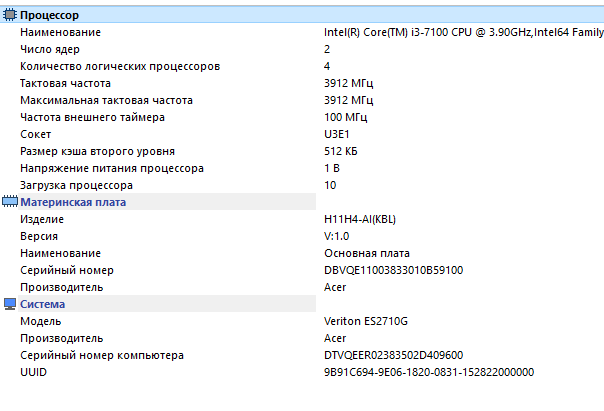Click the V:1.0 version value

click(336, 236)
